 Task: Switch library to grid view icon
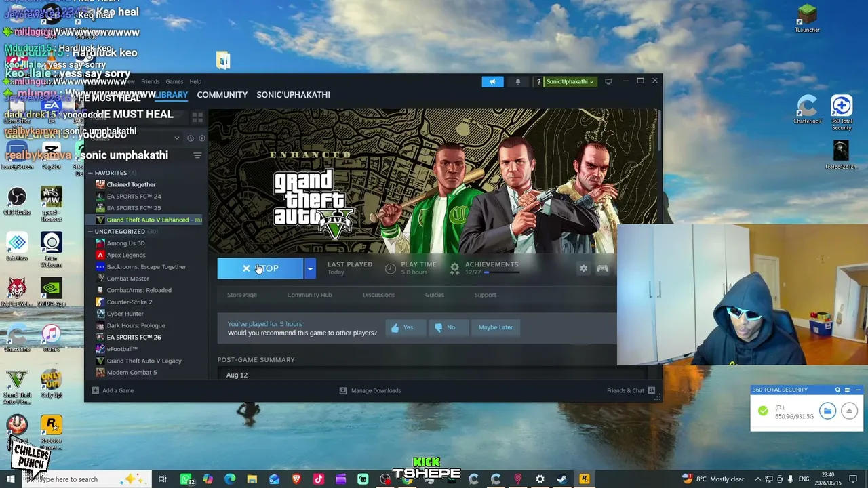(197, 117)
